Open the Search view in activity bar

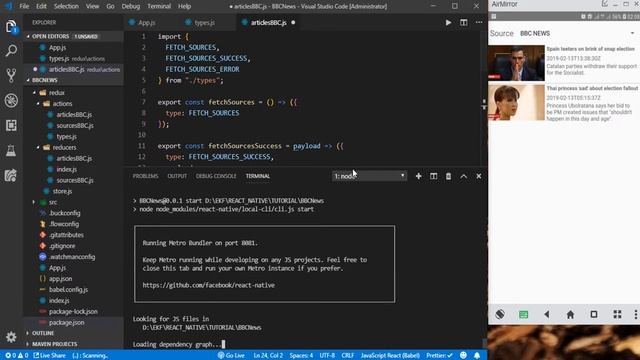(x=11, y=51)
